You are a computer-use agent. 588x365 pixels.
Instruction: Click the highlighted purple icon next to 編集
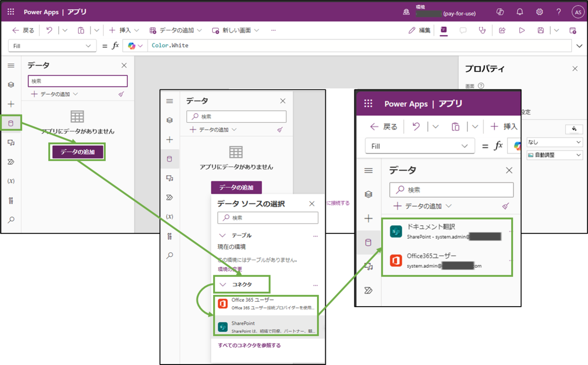[443, 30]
